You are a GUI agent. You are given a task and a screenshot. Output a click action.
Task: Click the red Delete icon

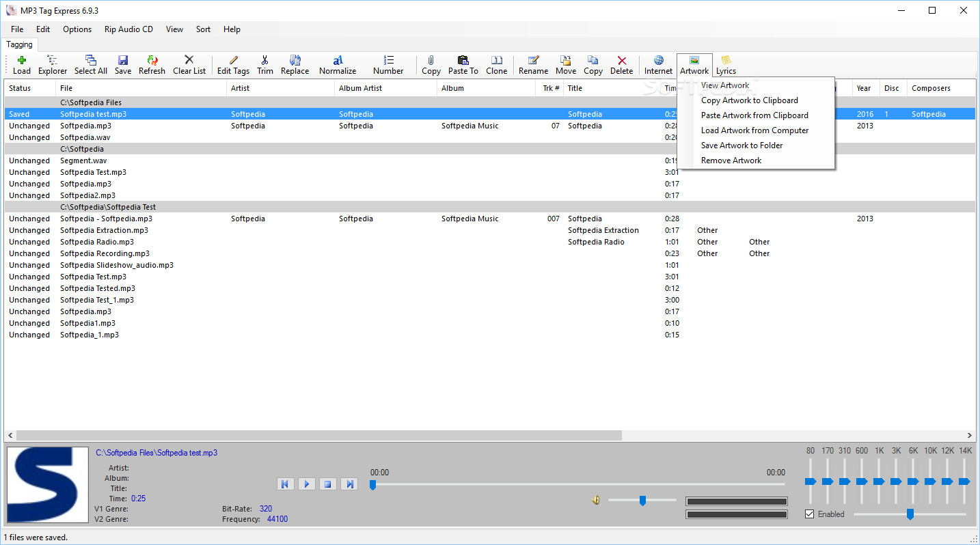(622, 65)
